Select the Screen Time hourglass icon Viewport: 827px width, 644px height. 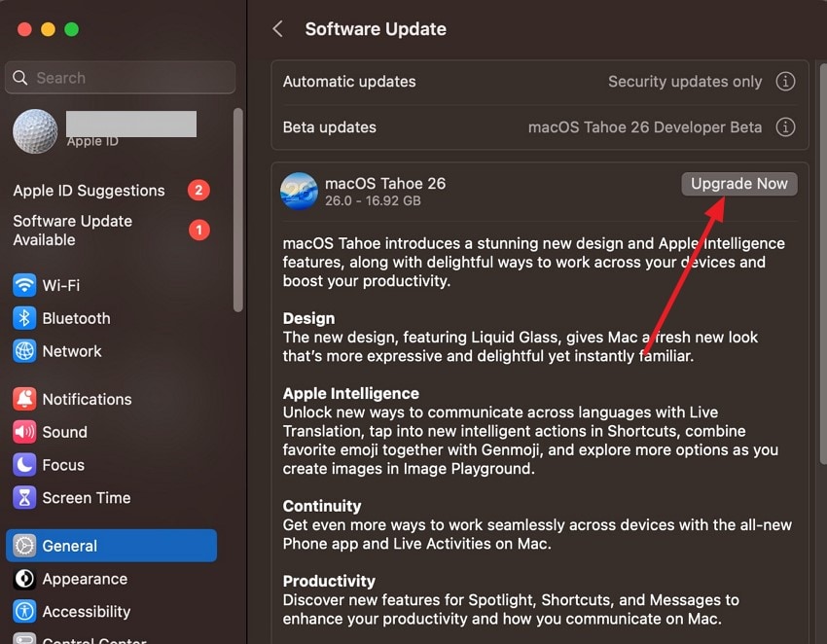pos(24,498)
